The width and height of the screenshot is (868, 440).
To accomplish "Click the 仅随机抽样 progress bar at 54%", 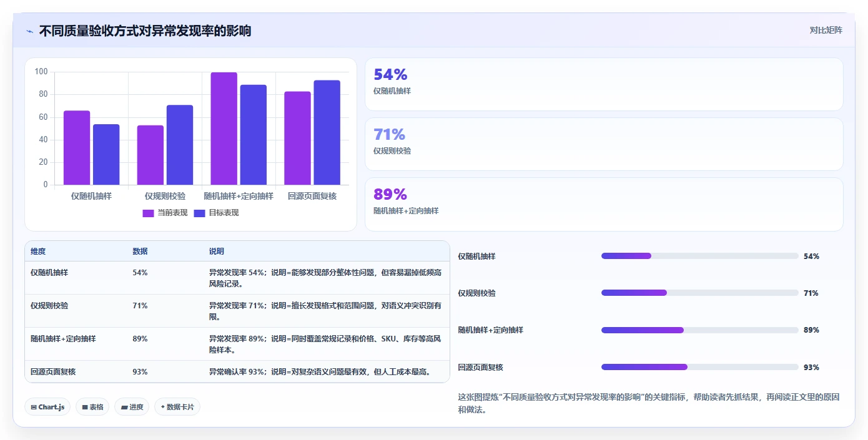I will click(700, 256).
